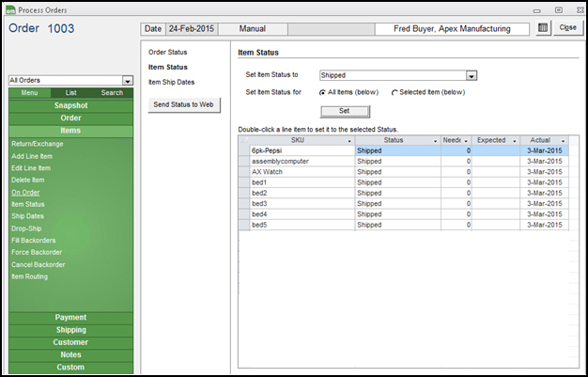The image size is (588, 377).
Task: Switch to the Search tab
Action: tap(112, 93)
